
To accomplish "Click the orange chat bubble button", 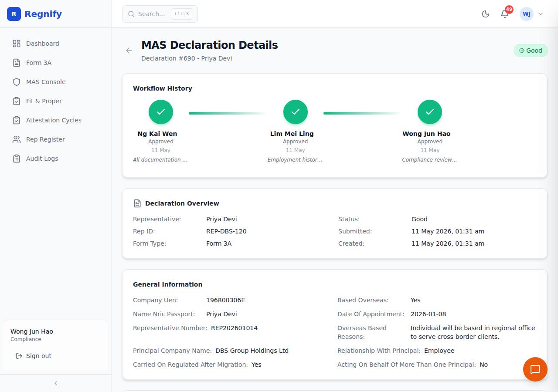I will [x=535, y=369].
